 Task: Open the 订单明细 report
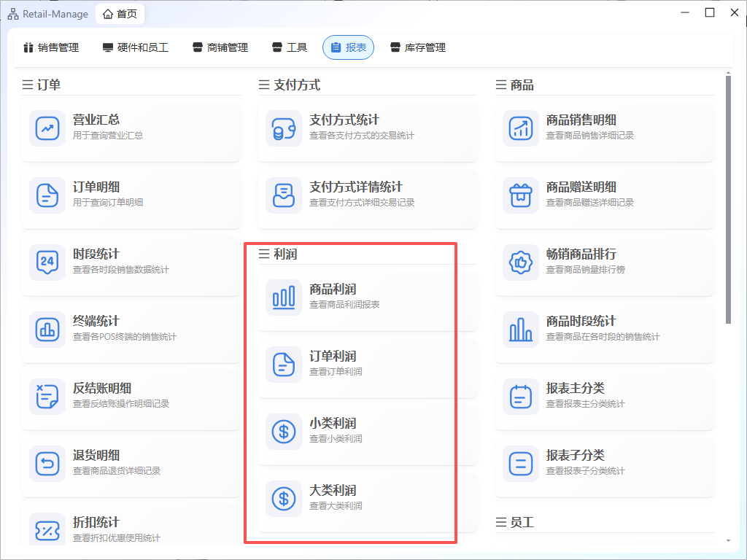[131, 194]
